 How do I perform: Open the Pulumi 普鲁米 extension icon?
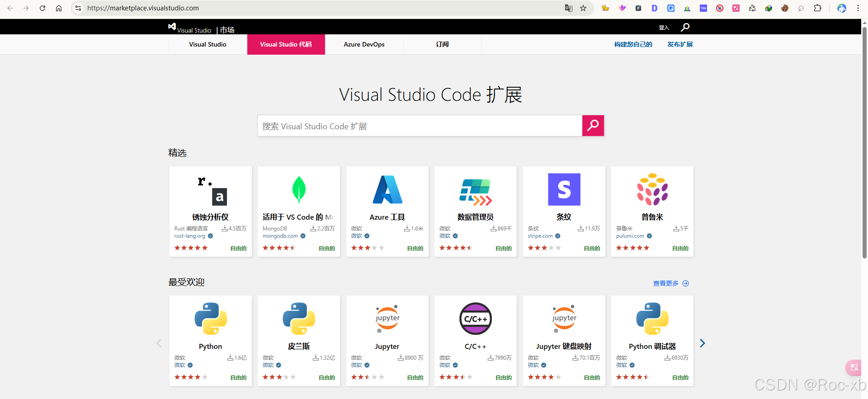[x=652, y=189]
